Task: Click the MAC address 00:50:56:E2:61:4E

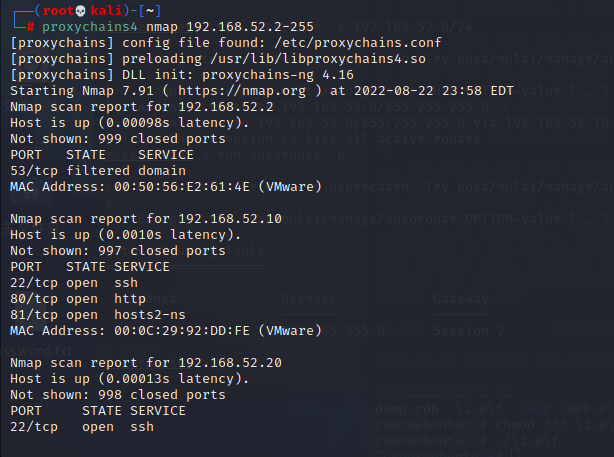Action: click(173, 186)
